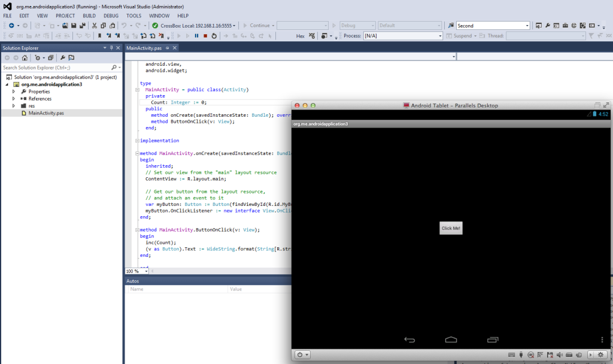The image size is (613, 364).
Task: Expand the References node in Solution Explorer
Action: 14,99
